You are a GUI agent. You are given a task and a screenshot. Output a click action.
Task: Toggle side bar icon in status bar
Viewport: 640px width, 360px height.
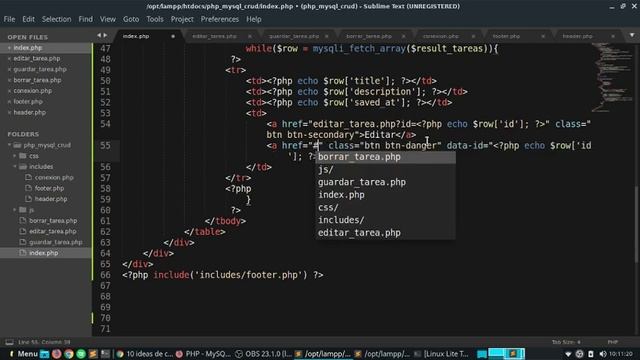[x=9, y=342]
